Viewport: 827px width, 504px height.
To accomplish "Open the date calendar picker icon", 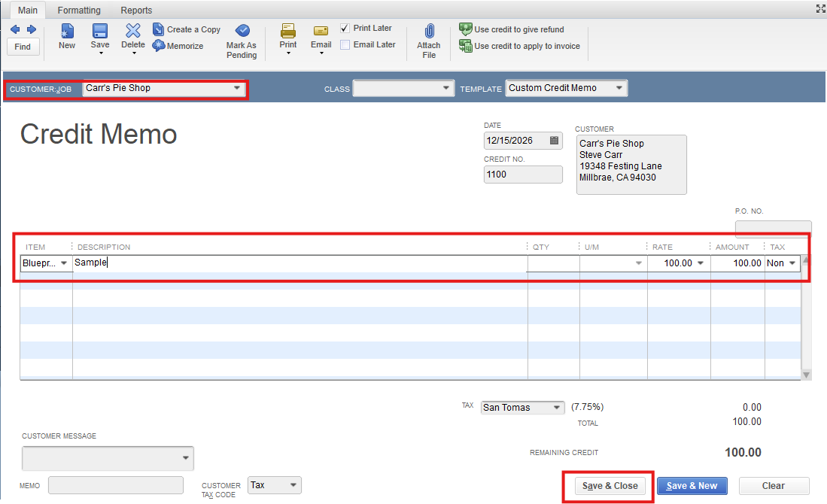I will (555, 141).
